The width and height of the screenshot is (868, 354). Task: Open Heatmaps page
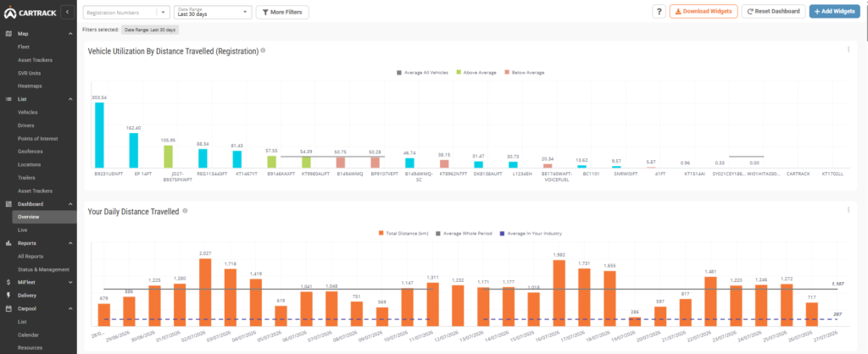30,86
